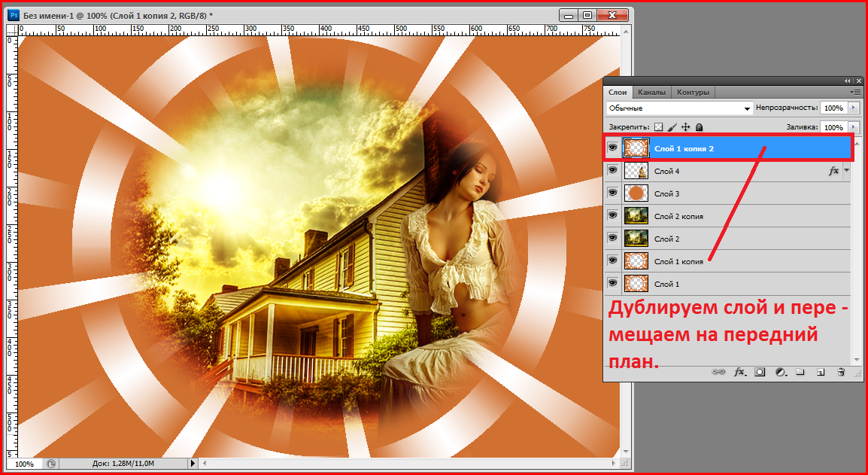This screenshot has height=475, width=868.
Task: Click the Photoshop Ps icon in title bar
Action: pos(15,15)
